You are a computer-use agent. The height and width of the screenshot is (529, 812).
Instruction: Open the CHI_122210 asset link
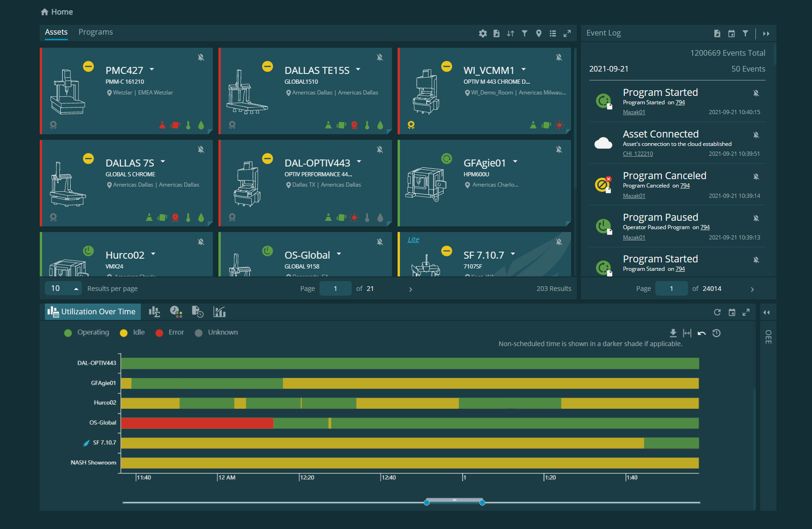(638, 154)
